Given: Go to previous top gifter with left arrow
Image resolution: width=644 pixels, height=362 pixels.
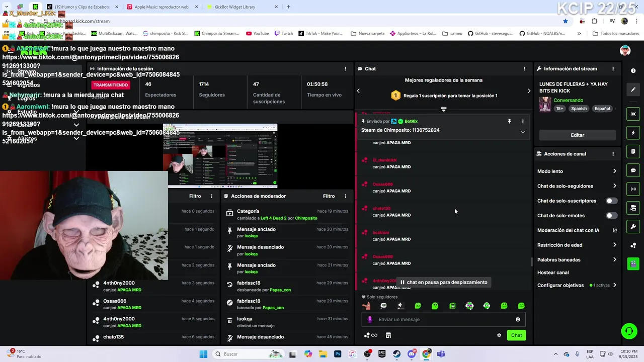Looking at the screenshot, I should pyautogui.click(x=358, y=91).
